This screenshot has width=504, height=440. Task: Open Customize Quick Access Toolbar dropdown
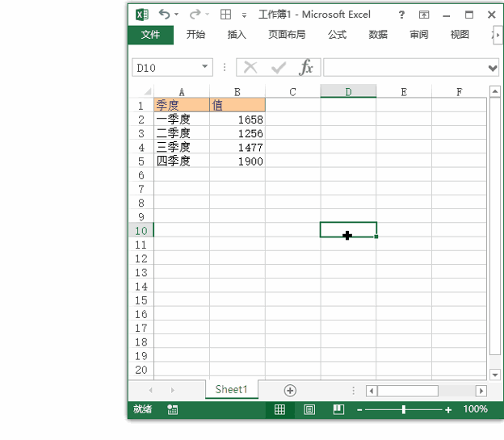point(244,15)
